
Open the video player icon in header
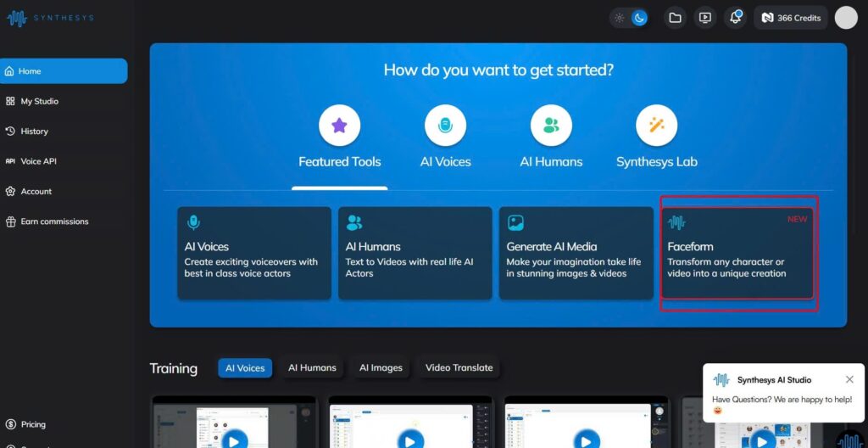[x=704, y=18]
